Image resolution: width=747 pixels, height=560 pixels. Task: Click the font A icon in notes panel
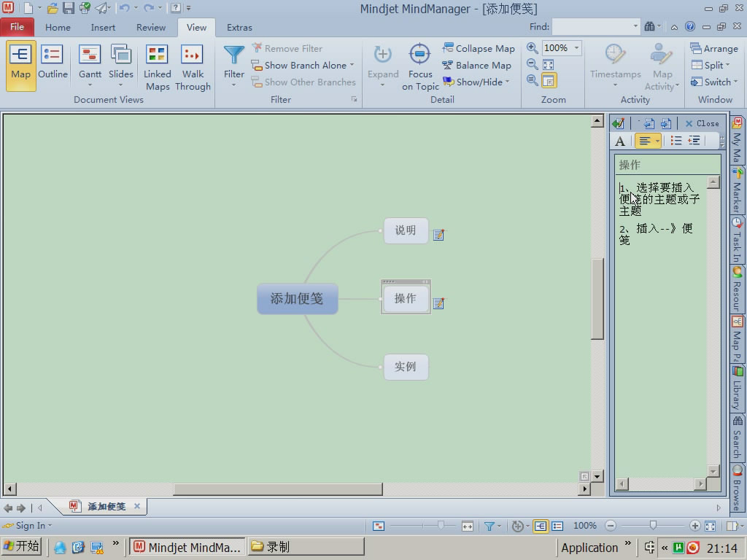tap(620, 141)
